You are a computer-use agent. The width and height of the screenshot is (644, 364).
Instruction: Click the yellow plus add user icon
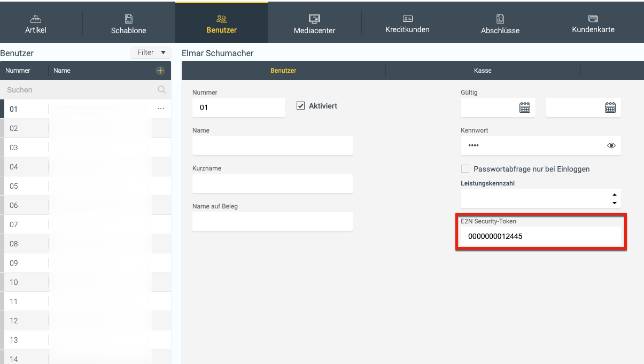[160, 71]
